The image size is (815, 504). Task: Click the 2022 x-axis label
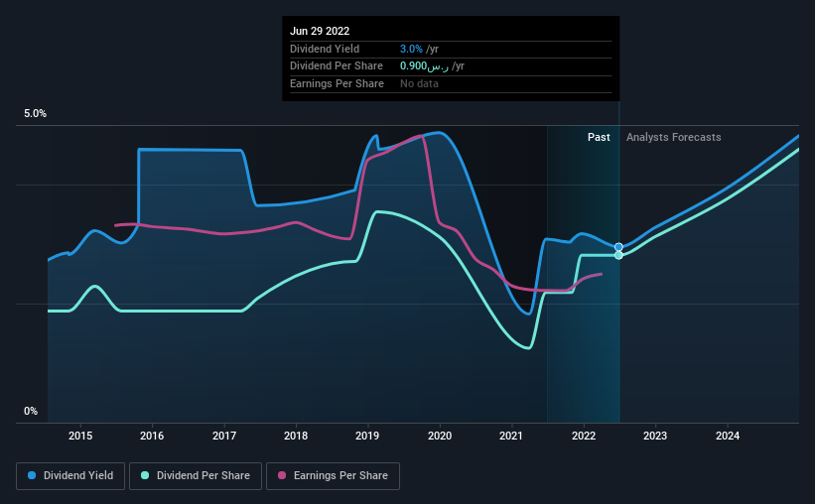[x=584, y=436]
